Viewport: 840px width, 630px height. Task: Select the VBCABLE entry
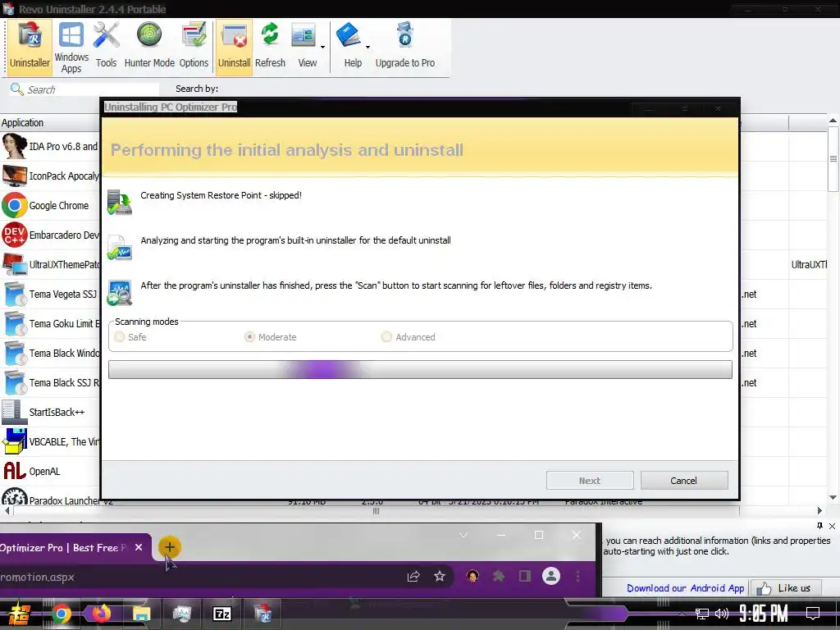pos(50,441)
